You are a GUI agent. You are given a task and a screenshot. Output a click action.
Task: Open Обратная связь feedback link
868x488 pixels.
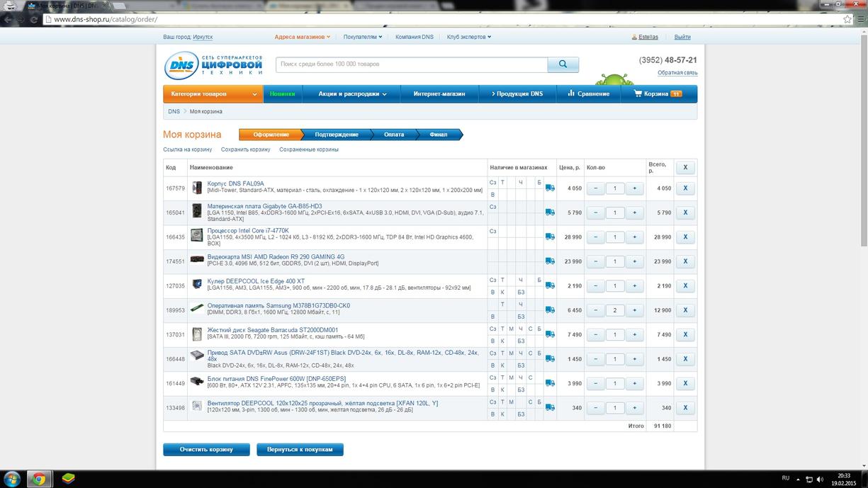(677, 73)
